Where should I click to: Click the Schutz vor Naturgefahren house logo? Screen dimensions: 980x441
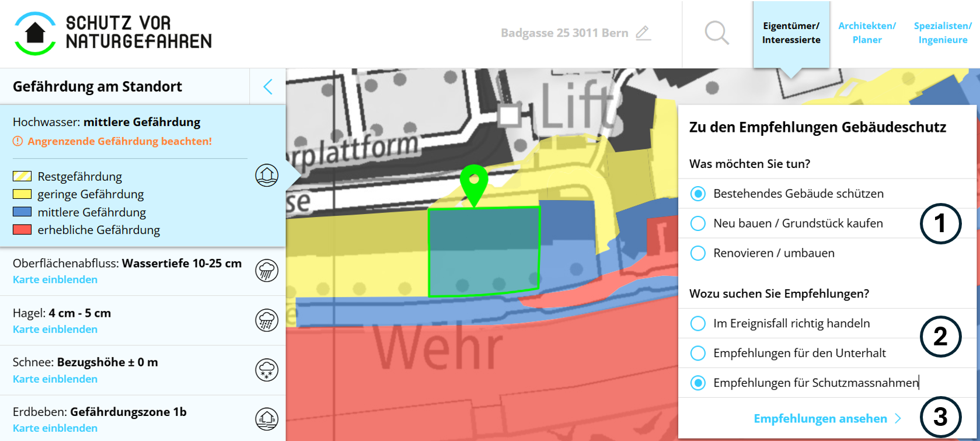click(x=35, y=34)
